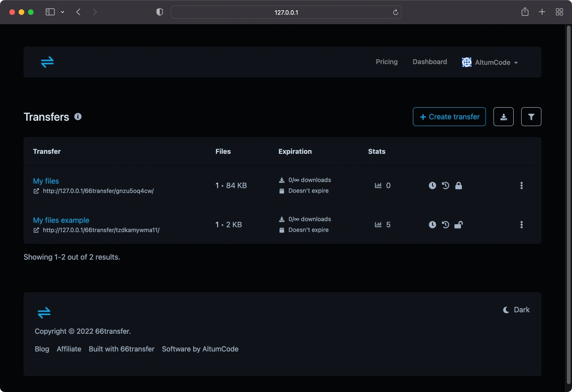Click the Create transfer button

coord(449,117)
